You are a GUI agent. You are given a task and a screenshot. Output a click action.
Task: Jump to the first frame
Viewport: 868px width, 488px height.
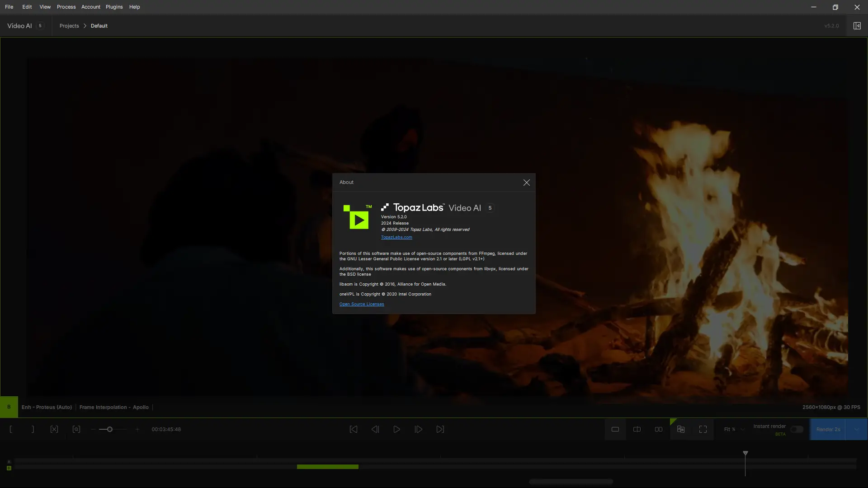point(353,429)
